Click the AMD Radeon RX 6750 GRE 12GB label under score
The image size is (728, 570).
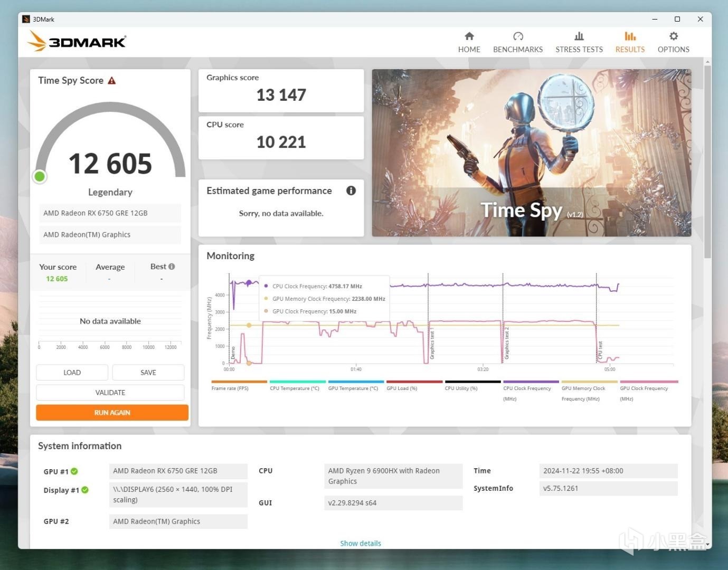pyautogui.click(x=110, y=213)
